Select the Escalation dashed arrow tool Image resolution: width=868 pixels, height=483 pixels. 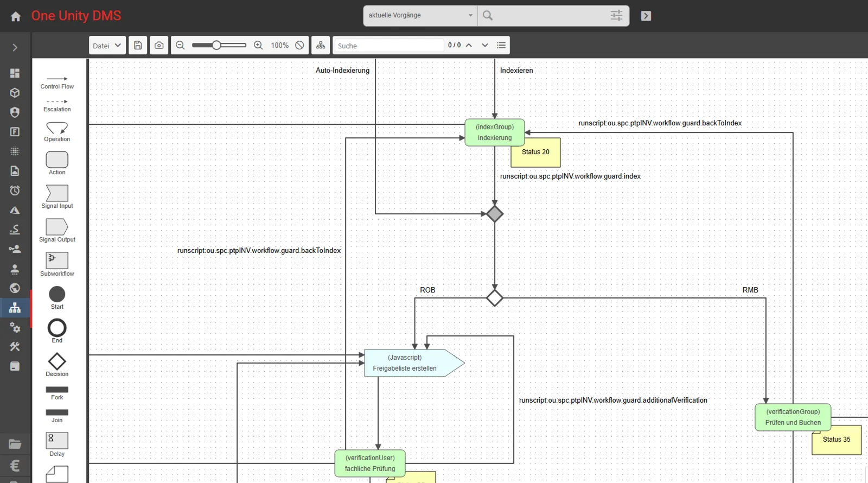pos(57,105)
